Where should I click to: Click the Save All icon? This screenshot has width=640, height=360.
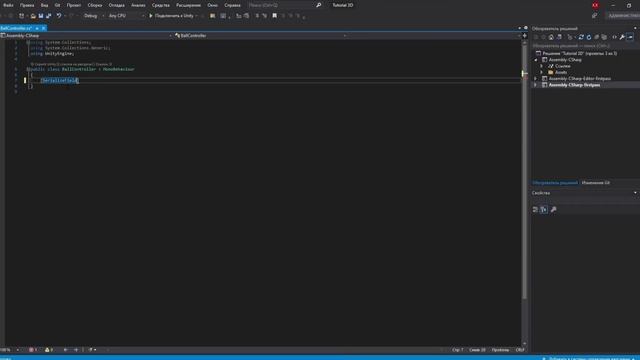click(49, 16)
